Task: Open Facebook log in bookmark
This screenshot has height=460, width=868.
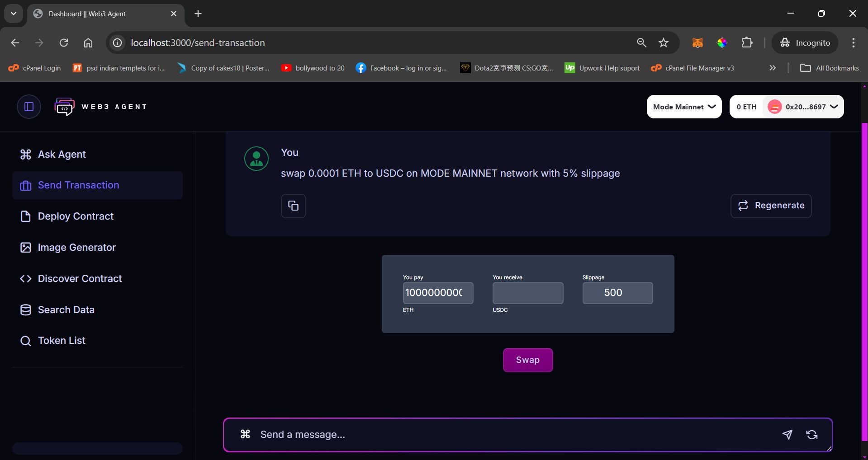Action: (402, 68)
